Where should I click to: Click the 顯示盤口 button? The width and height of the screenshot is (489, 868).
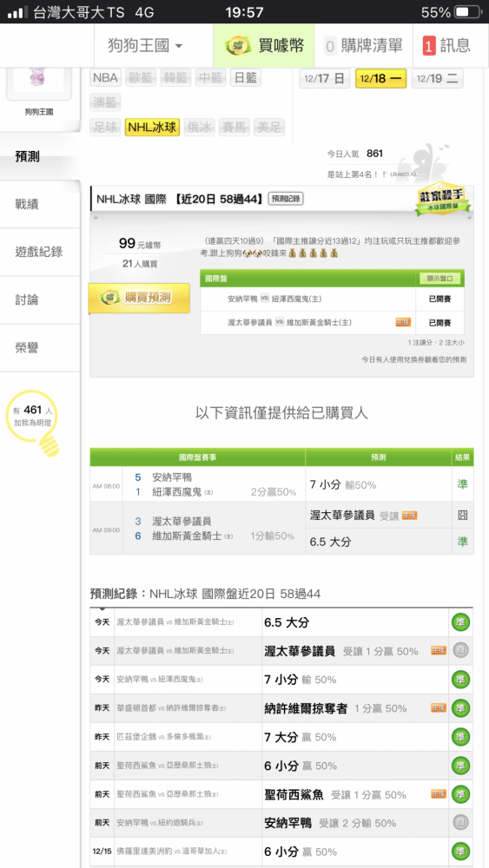(439, 279)
